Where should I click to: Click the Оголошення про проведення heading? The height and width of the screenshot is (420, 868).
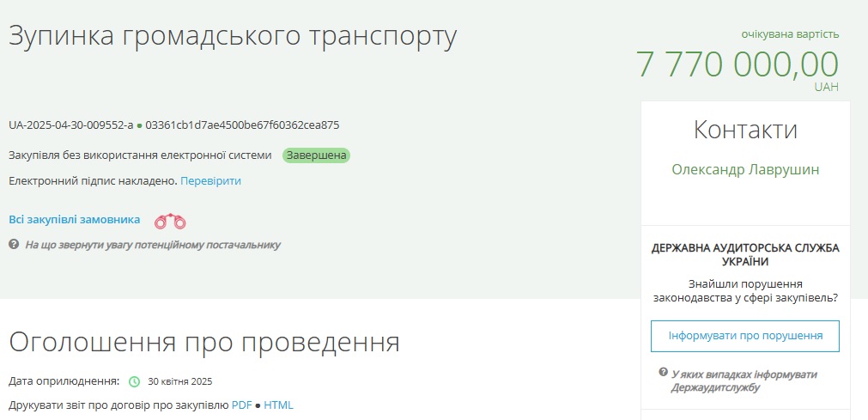click(x=204, y=343)
